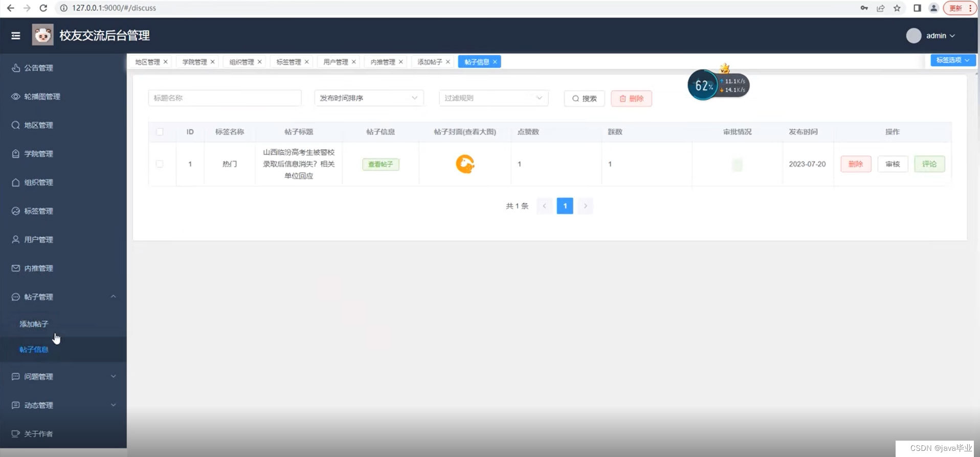Toggle the hamburger sidebar collapse icon
Screen dimensions: 980x457
(16, 36)
